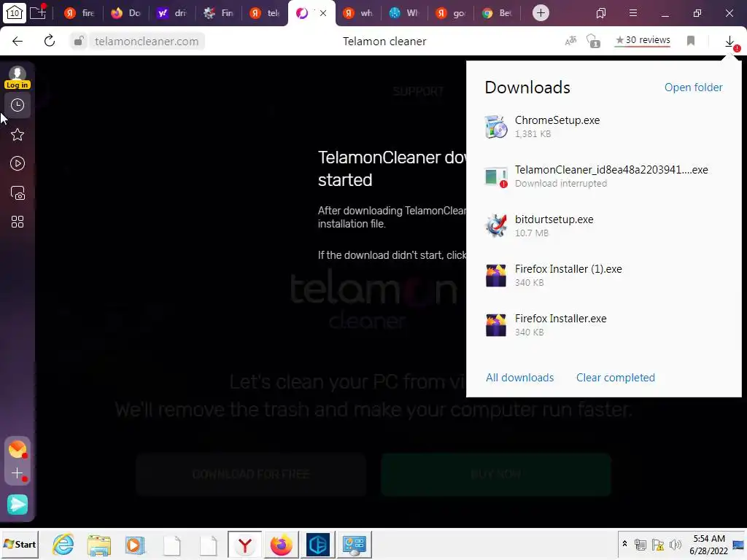Click Open folder in Downloads
Image resolution: width=747 pixels, height=560 pixels.
point(693,87)
